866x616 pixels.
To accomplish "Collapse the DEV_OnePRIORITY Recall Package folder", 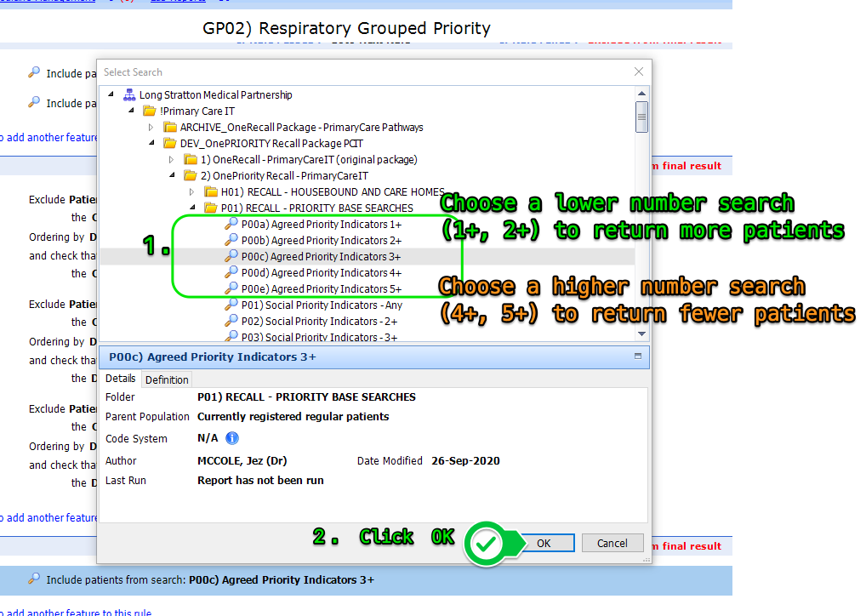I will pos(152,143).
